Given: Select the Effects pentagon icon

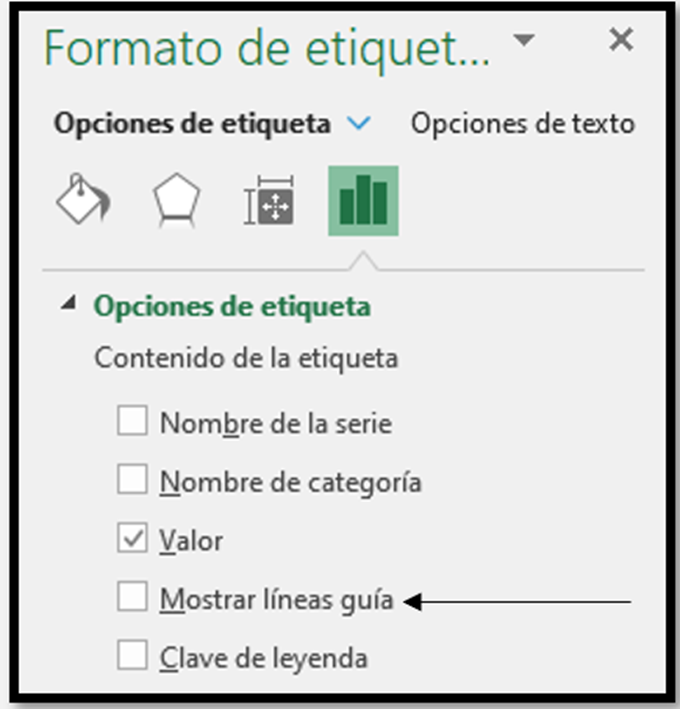Looking at the screenshot, I should (176, 199).
